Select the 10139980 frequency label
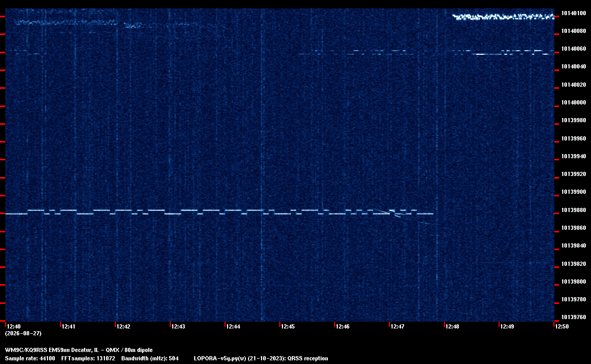Image resolution: width=591 pixels, height=364 pixels. point(574,120)
